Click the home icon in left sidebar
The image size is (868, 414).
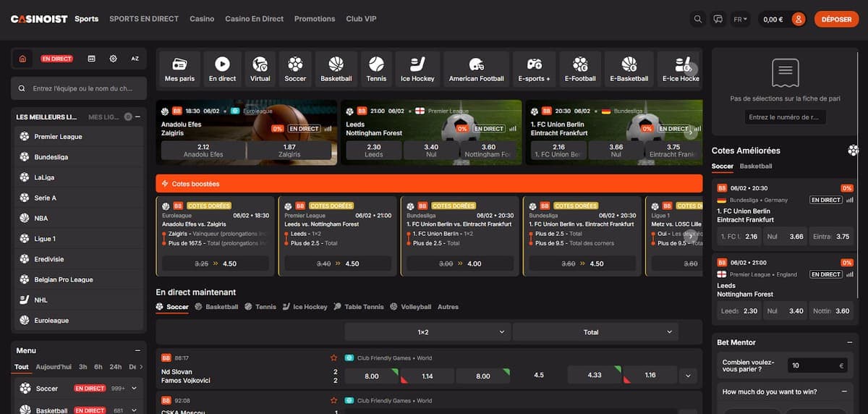(x=22, y=59)
